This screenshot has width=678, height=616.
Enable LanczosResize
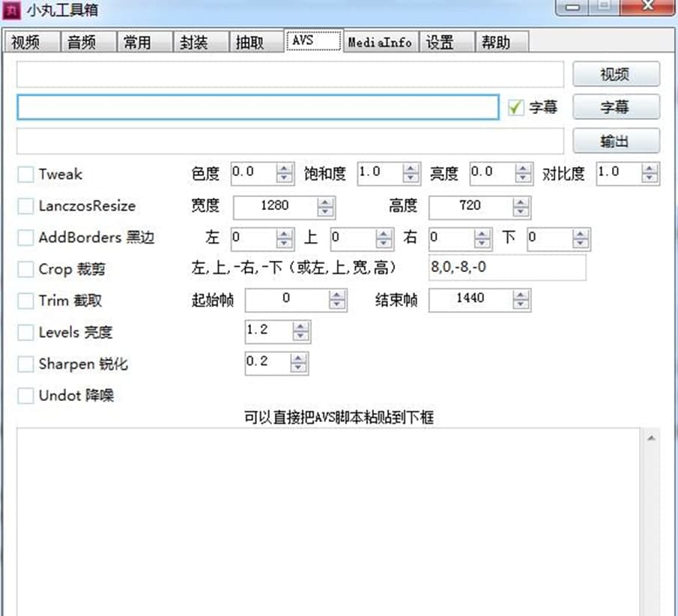point(25,206)
